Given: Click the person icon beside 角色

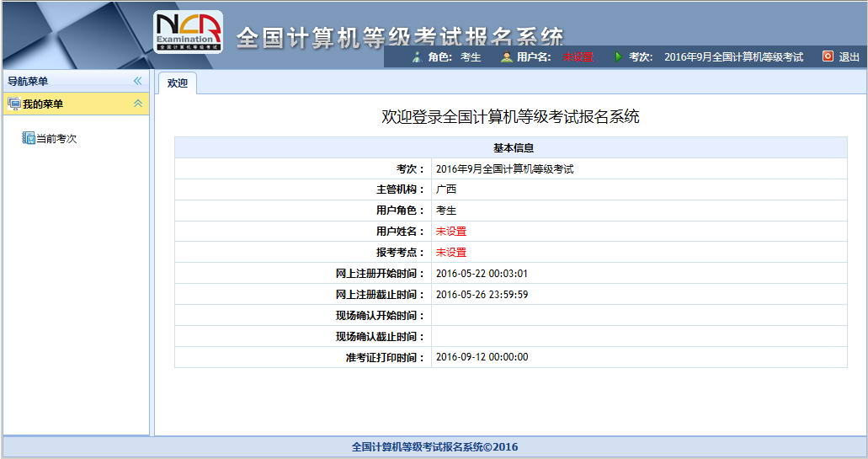Looking at the screenshot, I should pos(417,57).
